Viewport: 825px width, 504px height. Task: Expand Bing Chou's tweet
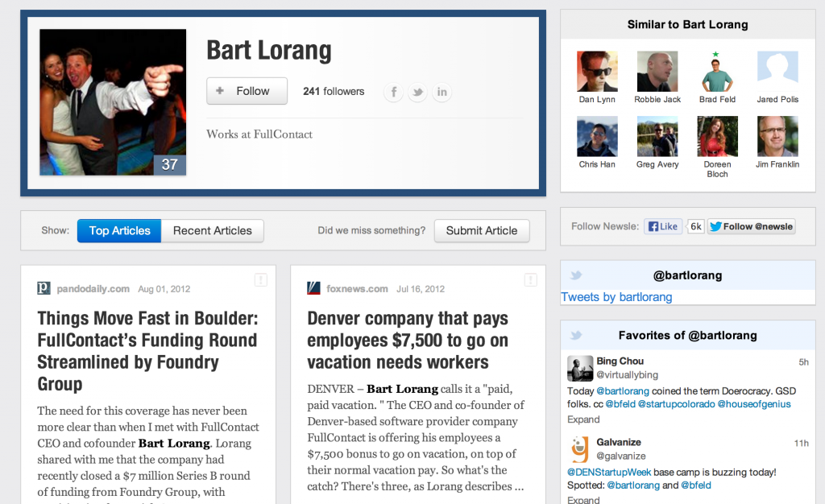tap(583, 419)
